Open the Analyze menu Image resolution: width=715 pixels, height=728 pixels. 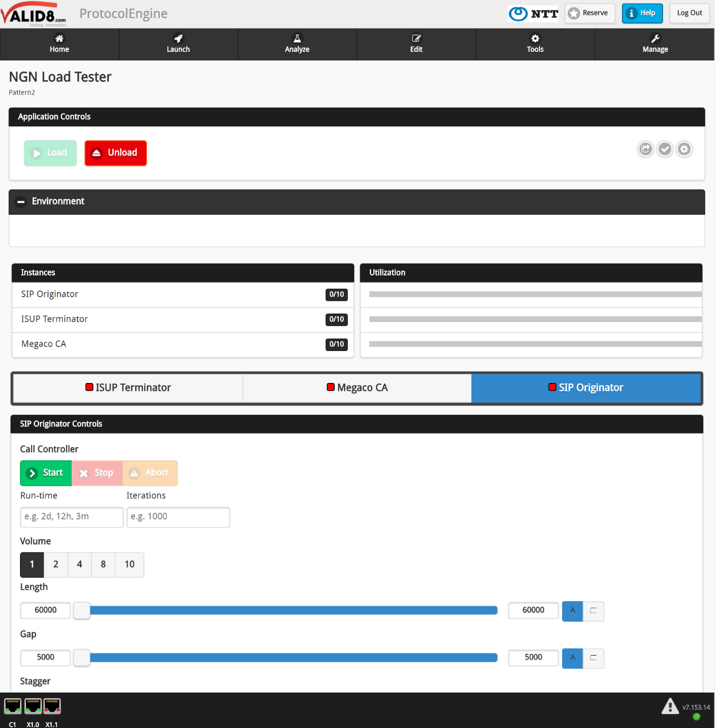[297, 44]
